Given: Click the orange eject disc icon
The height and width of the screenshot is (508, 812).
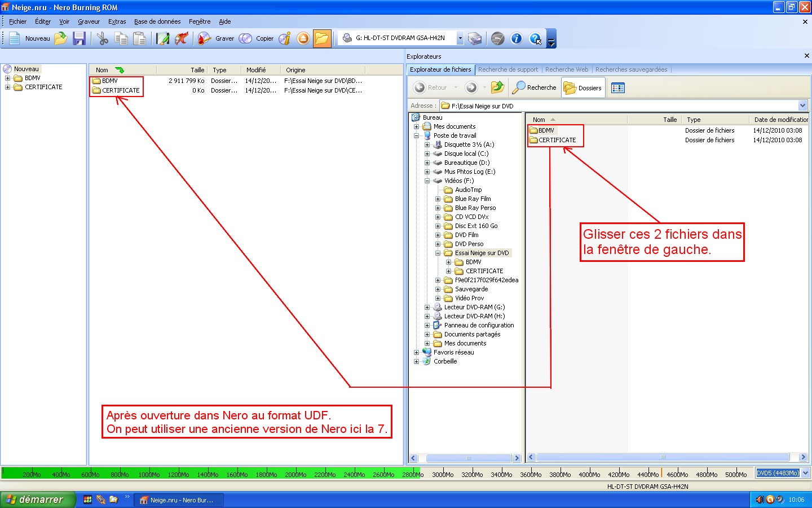Looking at the screenshot, I should point(303,38).
